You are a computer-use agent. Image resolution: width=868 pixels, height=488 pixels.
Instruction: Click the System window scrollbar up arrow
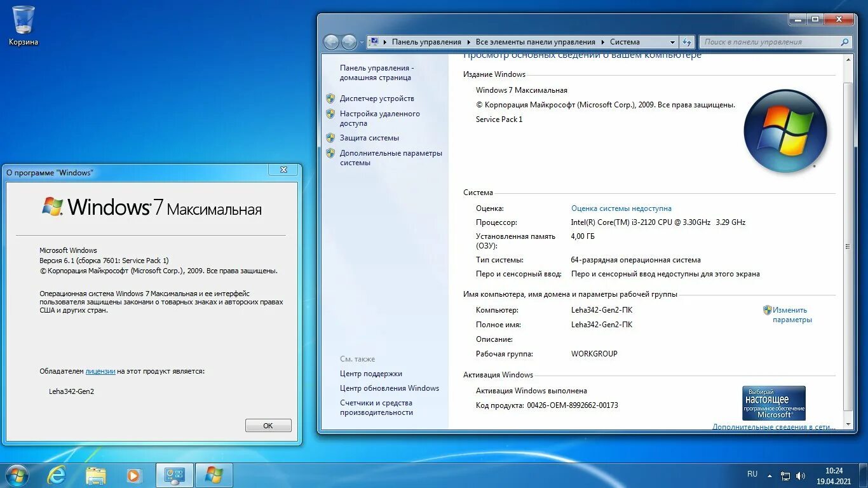[848, 59]
